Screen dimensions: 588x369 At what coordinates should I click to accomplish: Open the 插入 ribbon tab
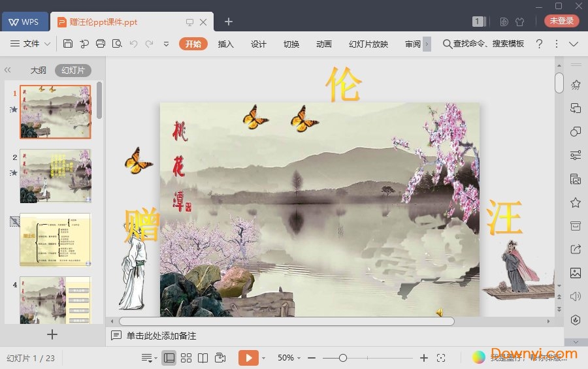[226, 44]
